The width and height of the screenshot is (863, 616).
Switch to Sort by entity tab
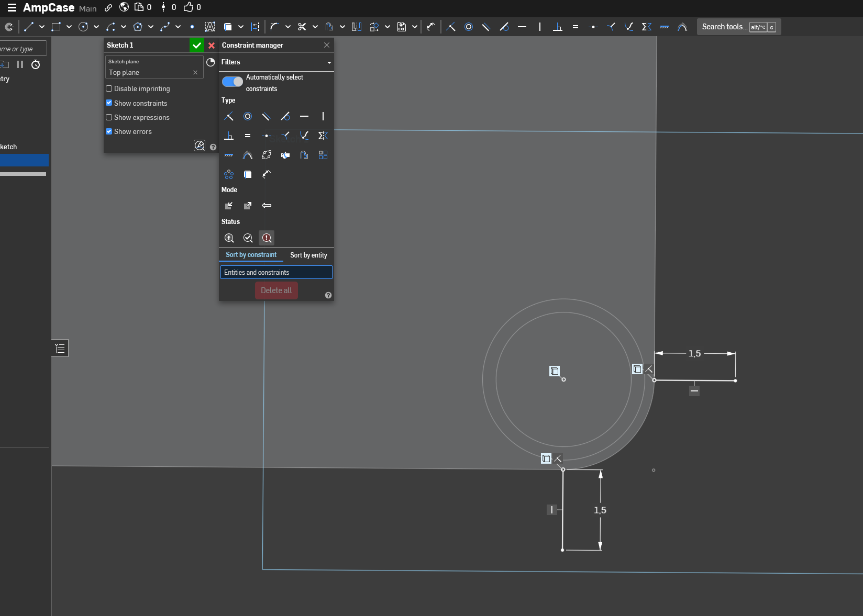pyautogui.click(x=308, y=255)
